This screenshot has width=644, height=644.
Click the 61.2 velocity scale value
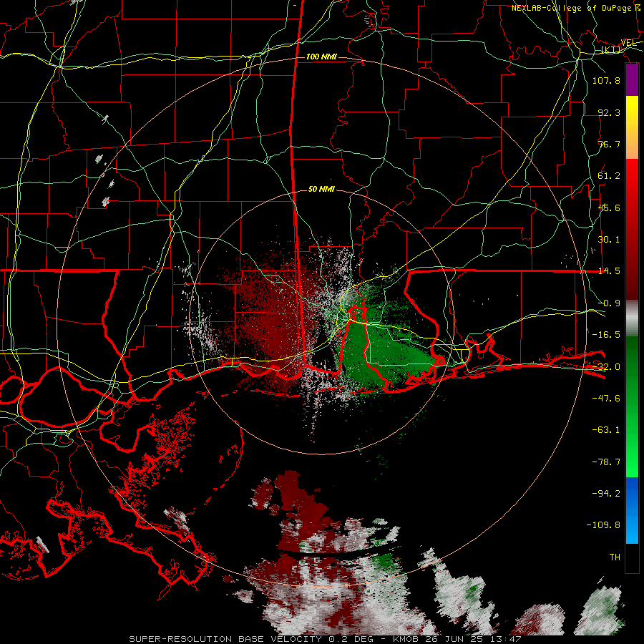[609, 176]
